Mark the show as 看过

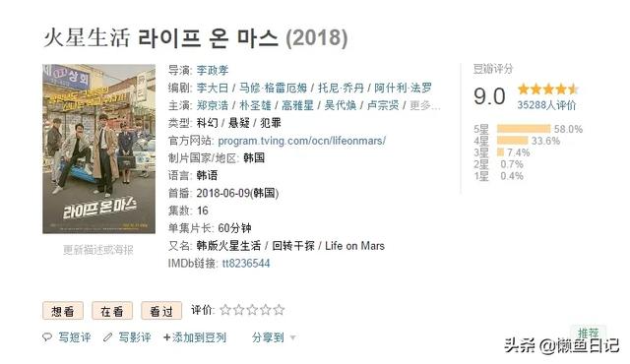(x=161, y=311)
